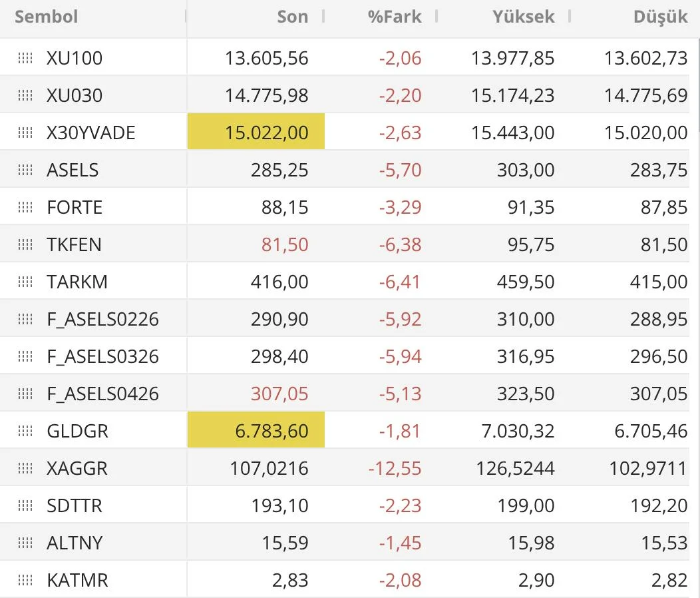Click the drag handle on FORTE row
Screen dimensions: 700x598
click(x=25, y=208)
